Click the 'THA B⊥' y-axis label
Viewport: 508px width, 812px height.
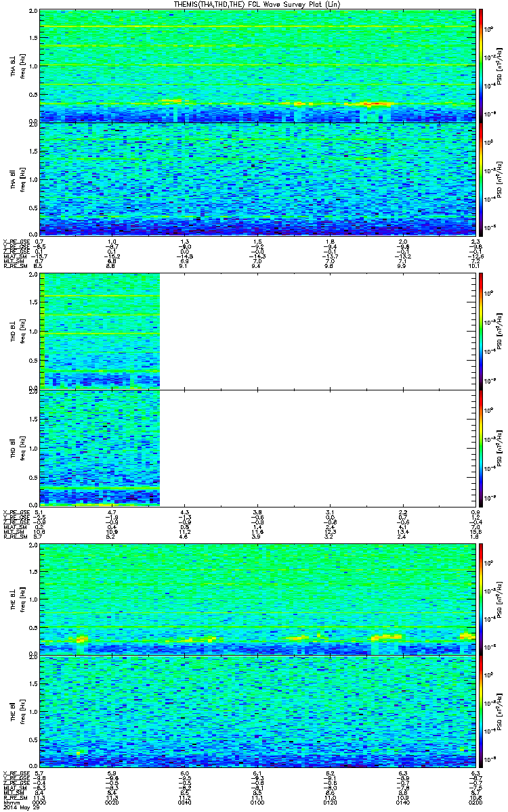[13, 66]
